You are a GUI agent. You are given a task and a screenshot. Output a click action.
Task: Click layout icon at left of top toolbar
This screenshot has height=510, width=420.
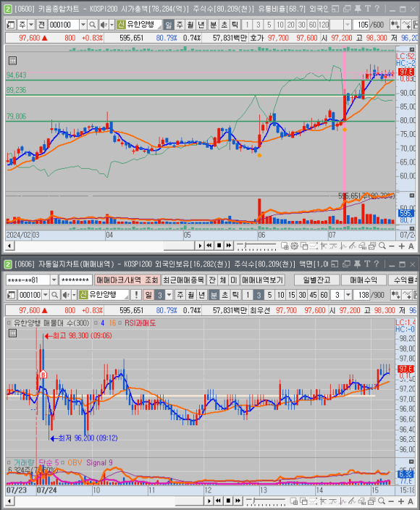(11, 25)
